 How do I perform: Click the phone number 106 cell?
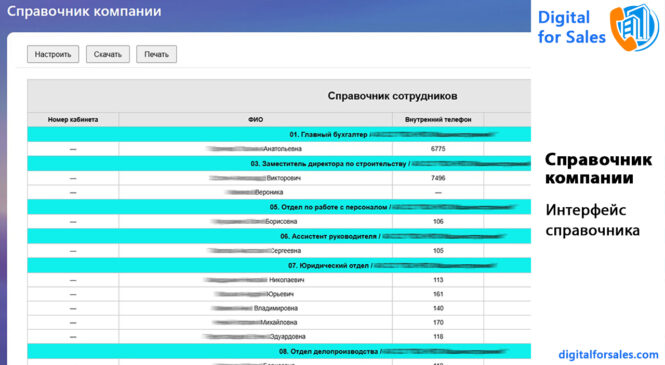(438, 221)
